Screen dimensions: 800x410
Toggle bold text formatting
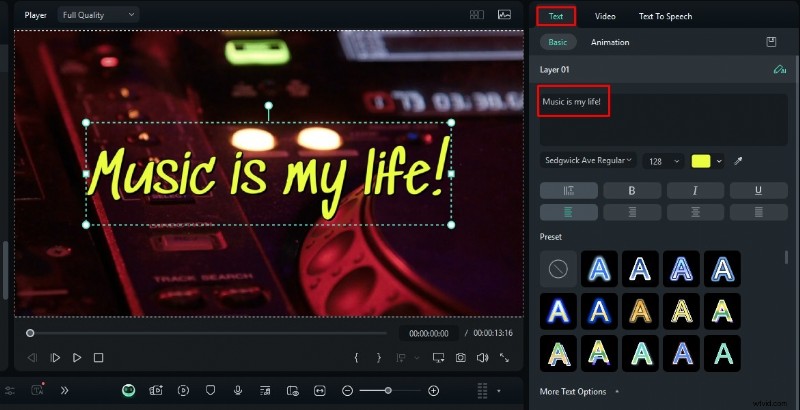pyautogui.click(x=631, y=190)
